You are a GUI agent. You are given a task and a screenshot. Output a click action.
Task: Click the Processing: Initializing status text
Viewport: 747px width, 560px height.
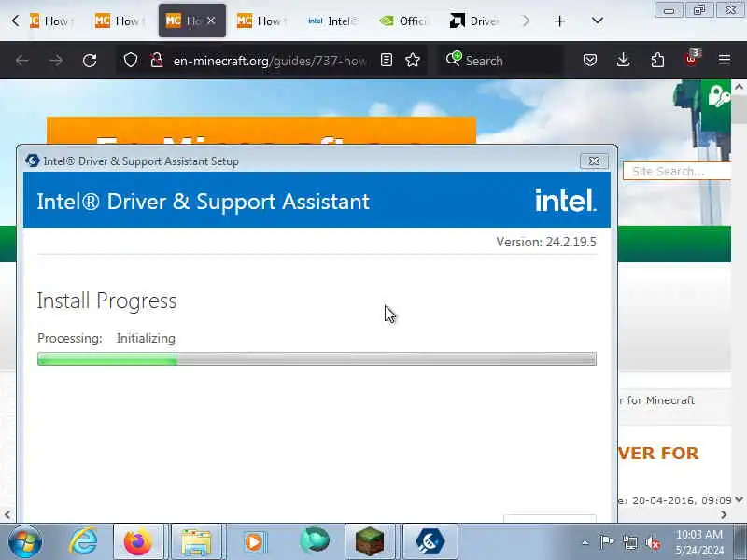(106, 338)
